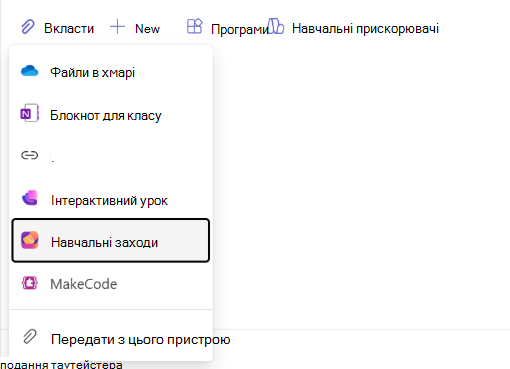Click the plus icon beside New
Screen dimensions: 510x369
tap(117, 27)
